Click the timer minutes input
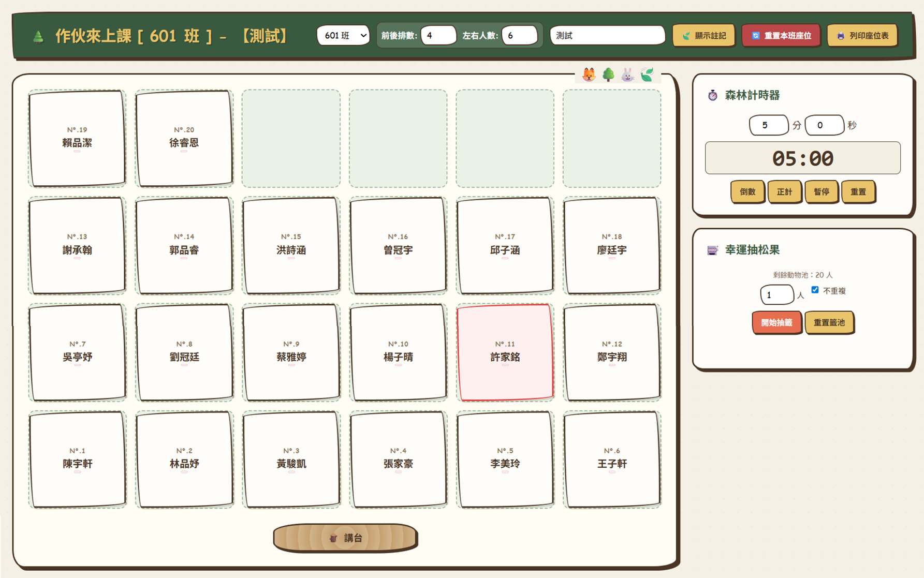This screenshot has height=578, width=924. pyautogui.click(x=769, y=125)
